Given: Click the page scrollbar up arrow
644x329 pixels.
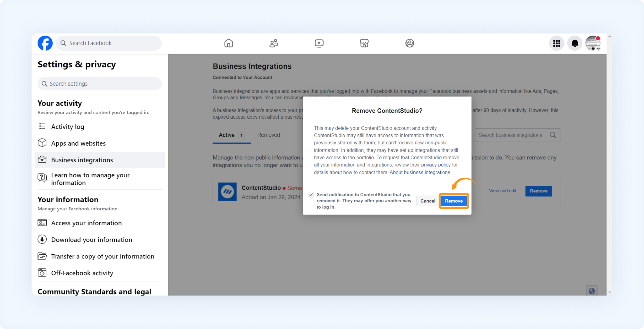Looking at the screenshot, I should click(x=610, y=36).
